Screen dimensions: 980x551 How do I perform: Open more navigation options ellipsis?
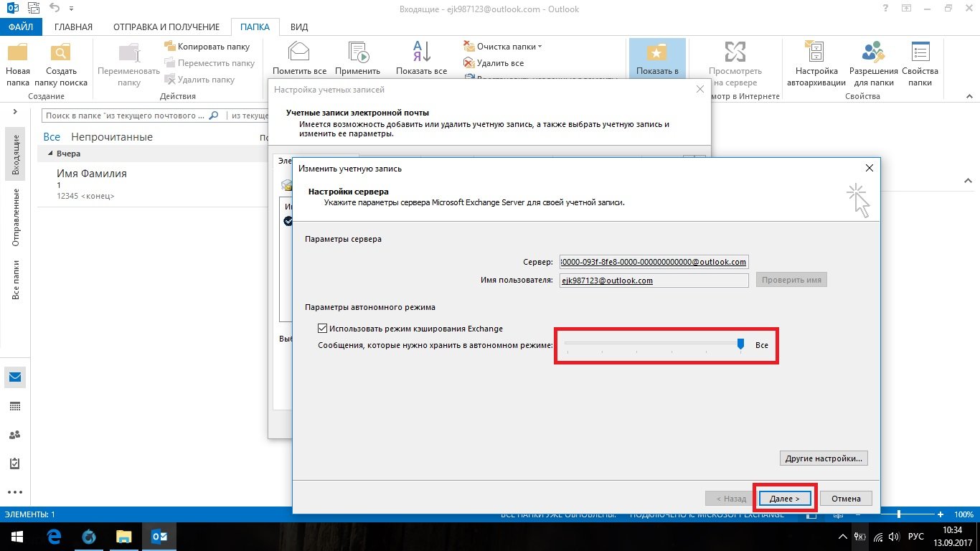(x=15, y=492)
